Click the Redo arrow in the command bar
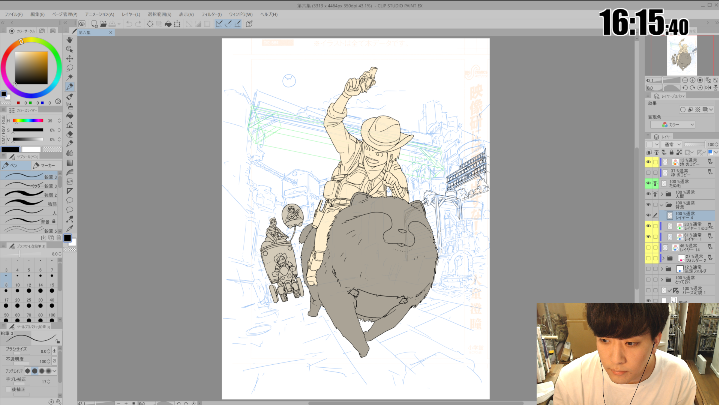Viewport: 719px width, 405px height. [x=138, y=23]
